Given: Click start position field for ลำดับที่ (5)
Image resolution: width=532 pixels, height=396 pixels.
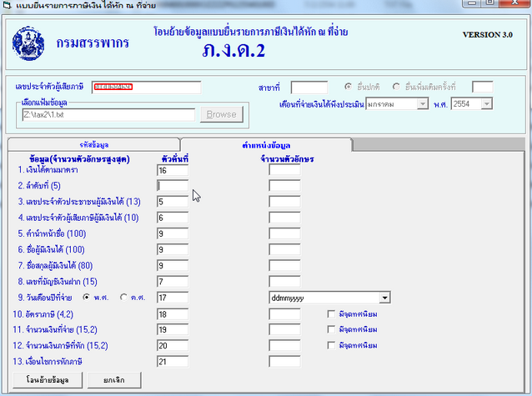Looking at the screenshot, I should click(x=173, y=186).
